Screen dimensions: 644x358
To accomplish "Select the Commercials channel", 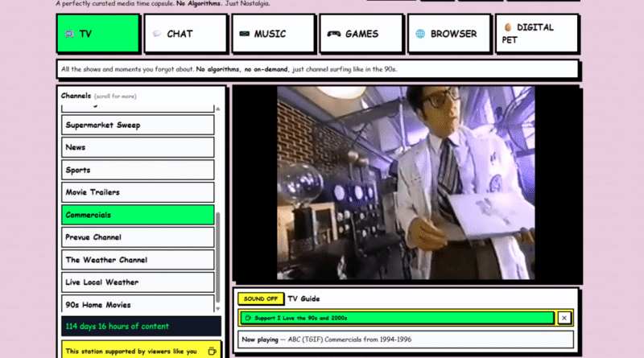I will coord(138,215).
